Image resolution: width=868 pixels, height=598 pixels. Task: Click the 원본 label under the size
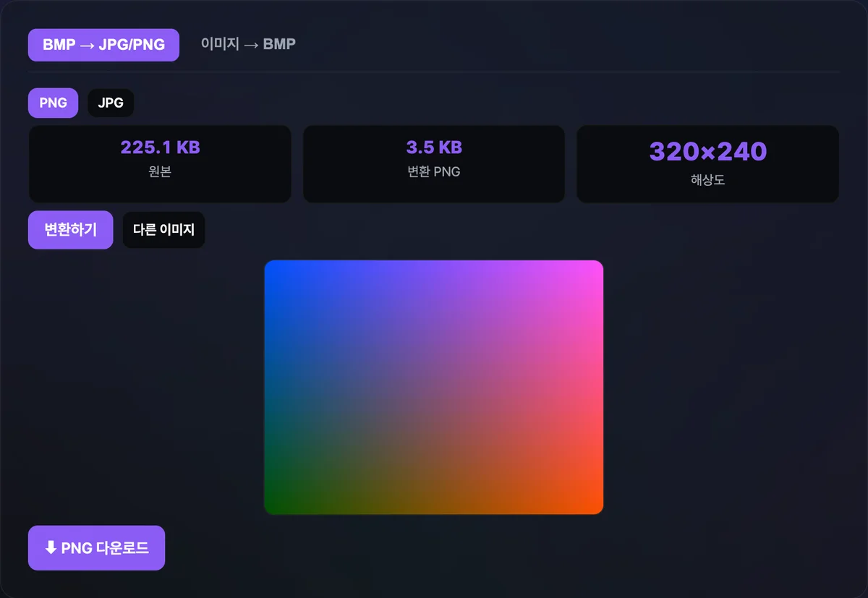point(160,172)
